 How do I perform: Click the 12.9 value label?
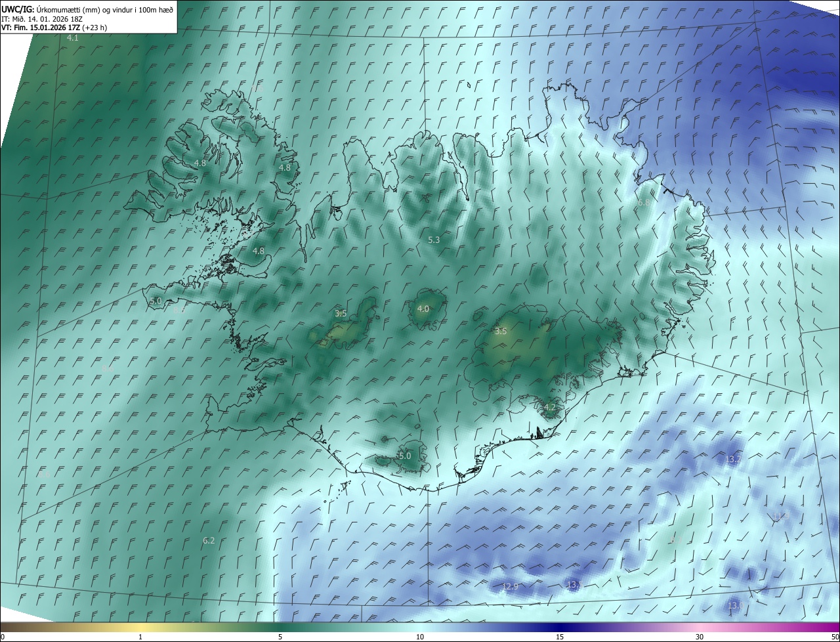tap(510, 587)
